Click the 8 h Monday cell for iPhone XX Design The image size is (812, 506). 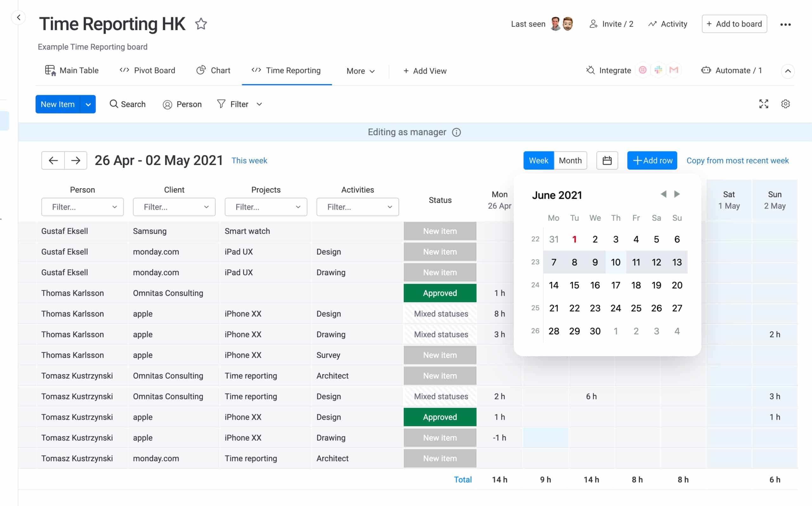[500, 314]
